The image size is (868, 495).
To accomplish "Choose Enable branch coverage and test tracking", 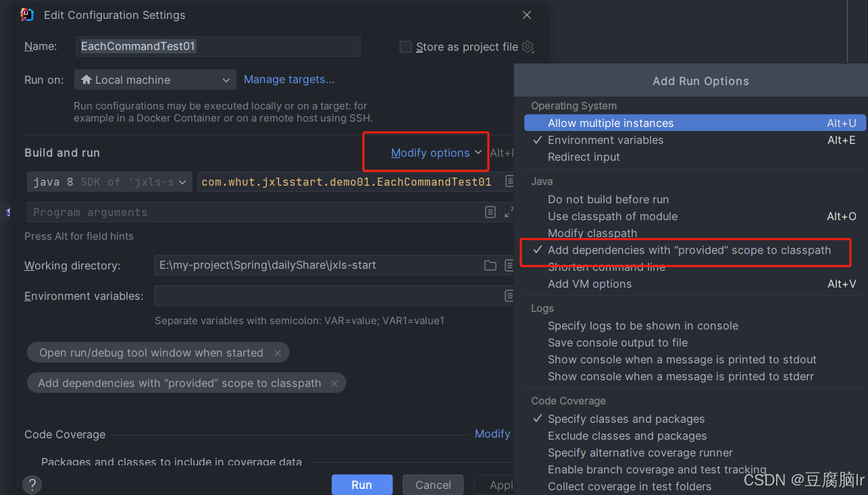I will [x=695, y=469].
